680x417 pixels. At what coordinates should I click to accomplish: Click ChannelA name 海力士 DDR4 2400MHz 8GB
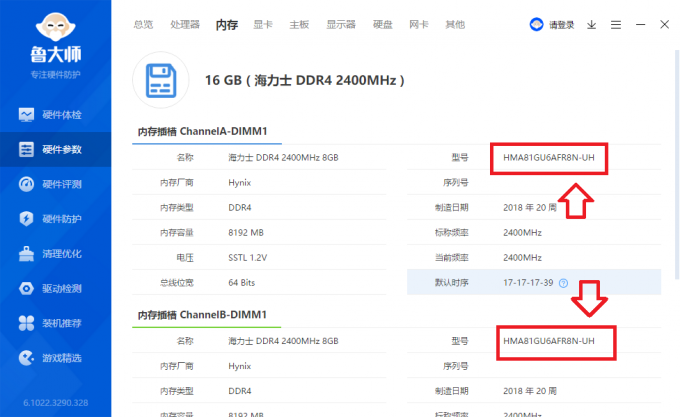(x=283, y=158)
